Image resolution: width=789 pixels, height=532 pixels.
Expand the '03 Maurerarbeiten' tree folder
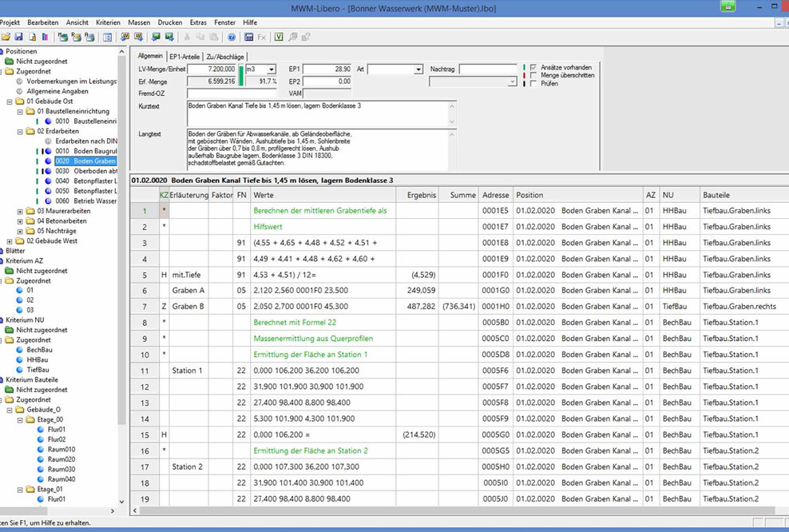point(20,211)
